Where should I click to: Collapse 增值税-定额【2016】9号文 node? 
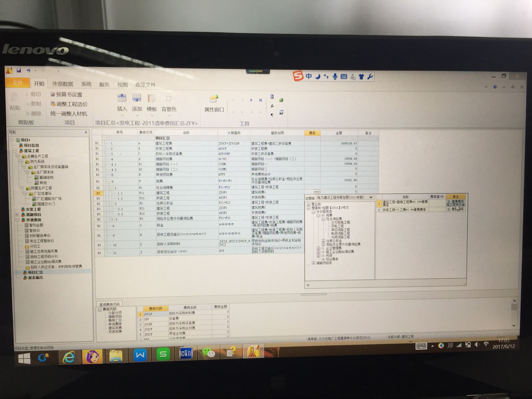[x=308, y=208]
